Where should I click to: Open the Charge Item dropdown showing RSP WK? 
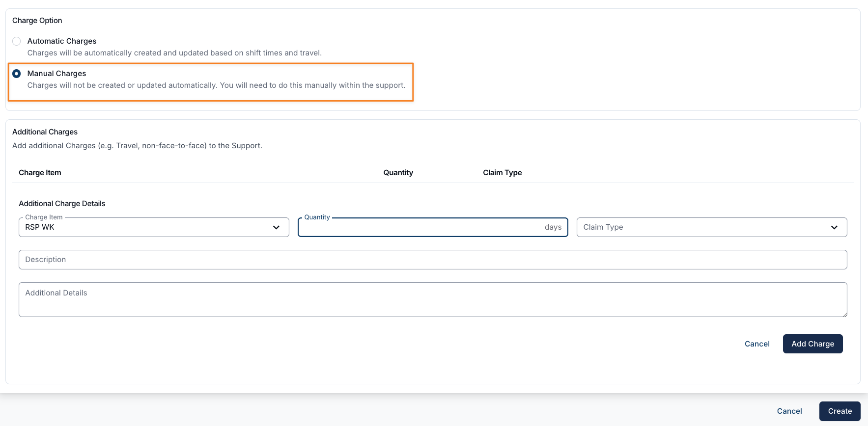pos(147,227)
